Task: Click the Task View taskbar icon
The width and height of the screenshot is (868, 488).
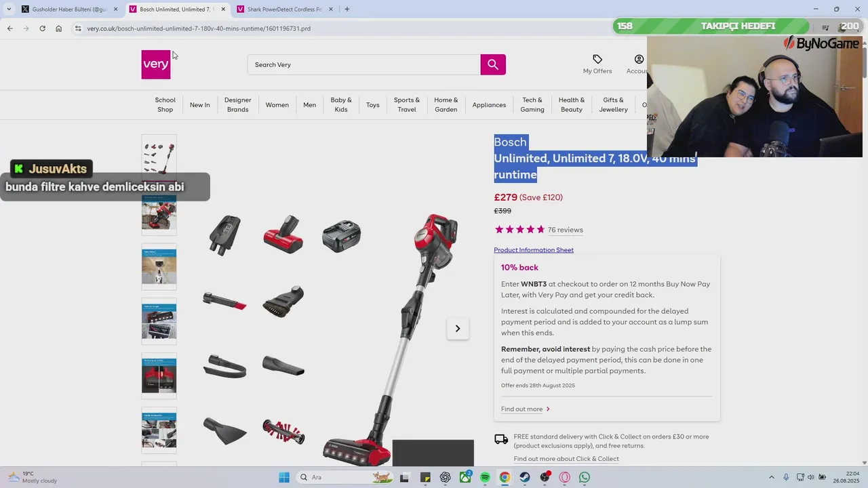Action: (x=404, y=477)
